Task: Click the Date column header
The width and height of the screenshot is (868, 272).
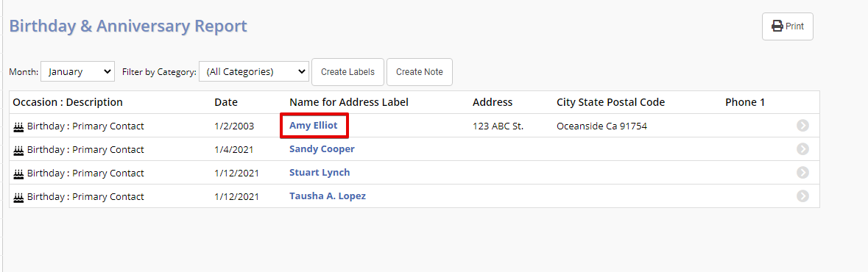Action: (226, 102)
